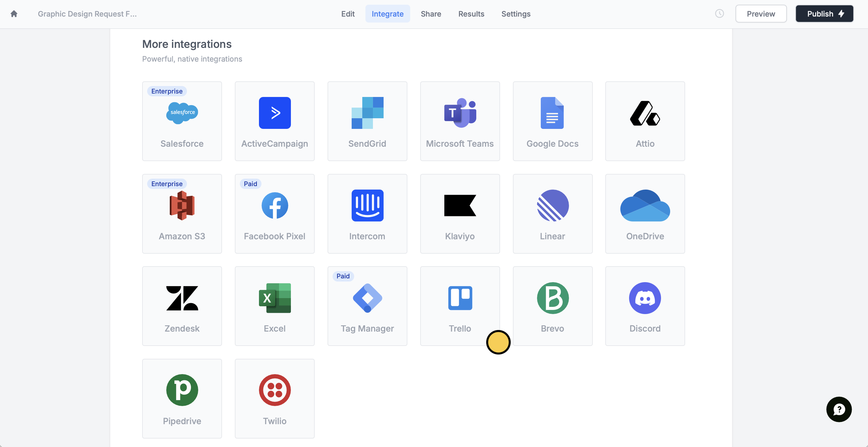Click the Preview button
This screenshot has width=868, height=447.
pos(761,14)
